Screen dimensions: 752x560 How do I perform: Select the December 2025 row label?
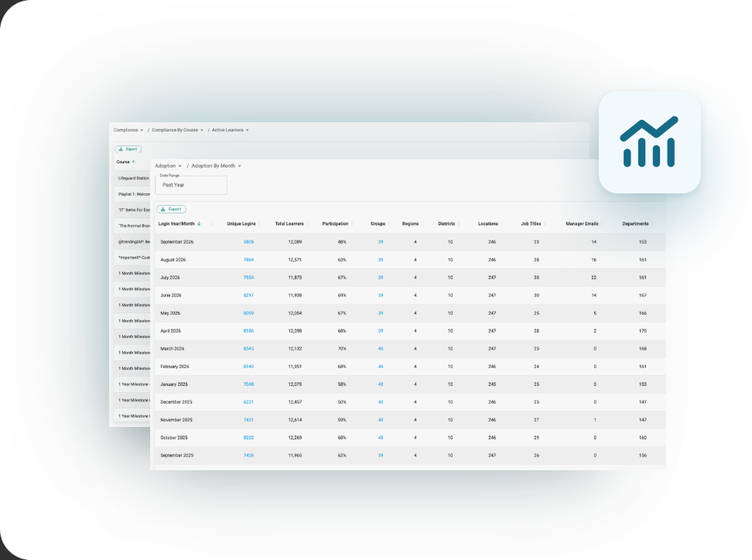[x=176, y=401]
